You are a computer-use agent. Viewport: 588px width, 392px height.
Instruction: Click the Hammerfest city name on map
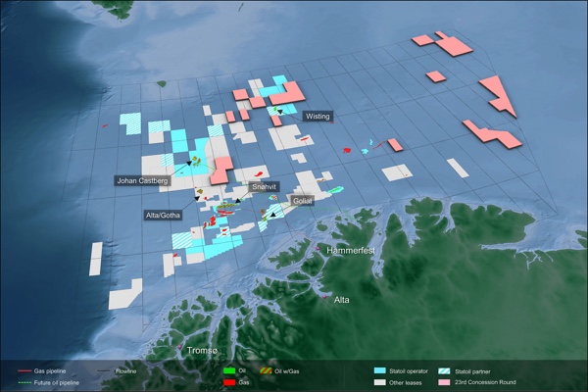coord(352,252)
